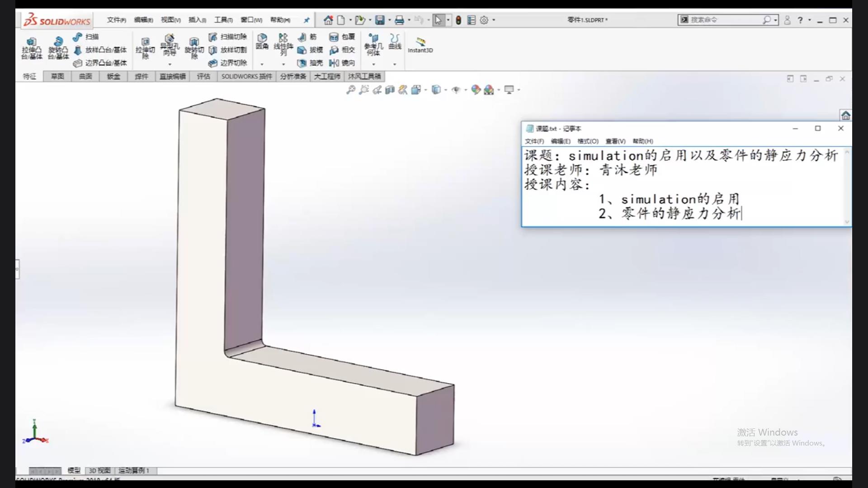The width and height of the screenshot is (868, 488).
Task: Toggle Hide/Show Items eye icon
Action: [456, 90]
